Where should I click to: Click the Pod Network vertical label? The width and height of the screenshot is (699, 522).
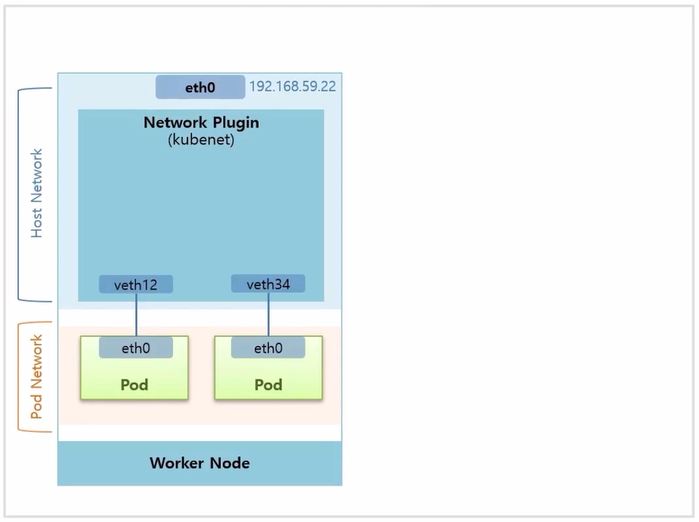[x=36, y=377]
